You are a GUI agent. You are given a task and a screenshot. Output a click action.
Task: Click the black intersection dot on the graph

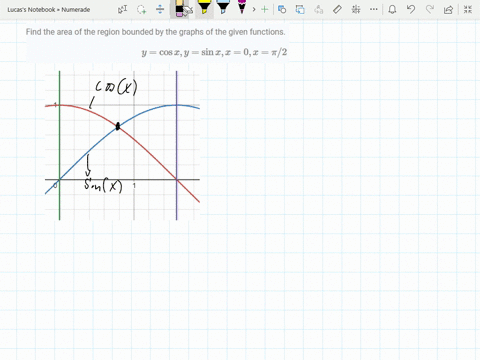point(118,126)
